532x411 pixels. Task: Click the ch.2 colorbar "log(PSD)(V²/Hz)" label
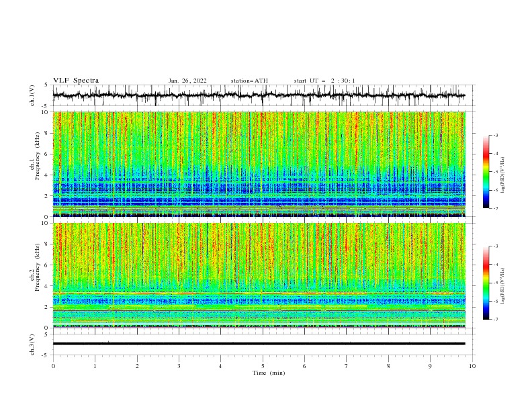pyautogui.click(x=502, y=285)
